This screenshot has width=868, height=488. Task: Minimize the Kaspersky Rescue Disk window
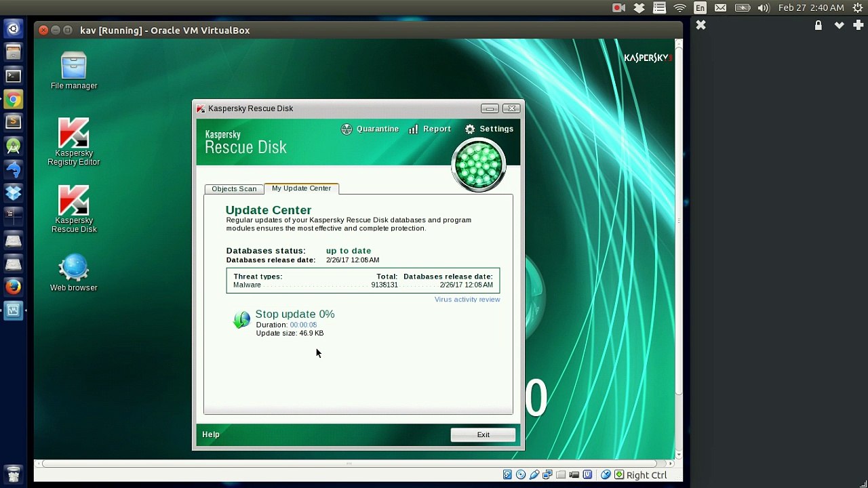tap(490, 108)
